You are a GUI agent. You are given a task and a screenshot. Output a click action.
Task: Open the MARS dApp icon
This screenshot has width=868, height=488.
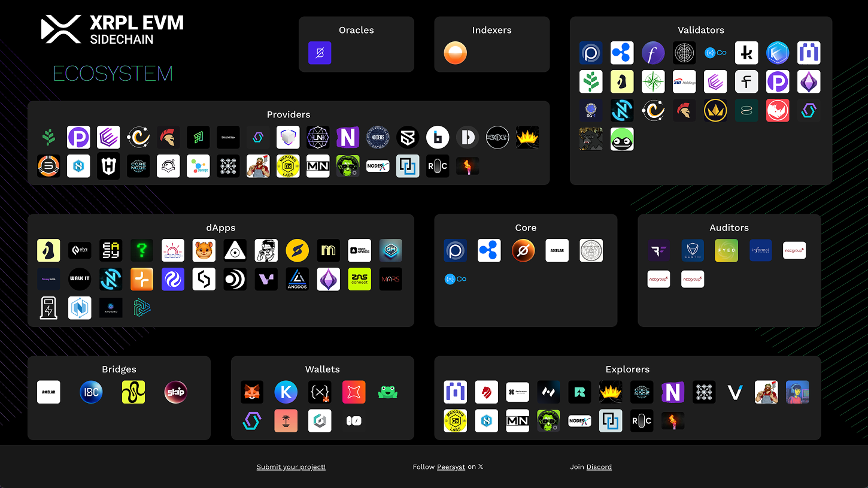390,279
